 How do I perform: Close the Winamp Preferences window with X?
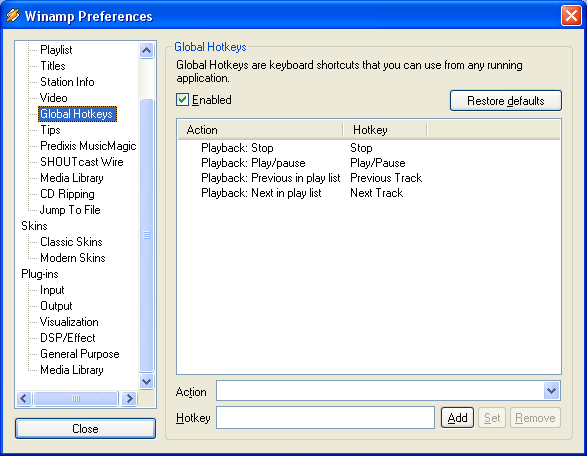(x=571, y=16)
